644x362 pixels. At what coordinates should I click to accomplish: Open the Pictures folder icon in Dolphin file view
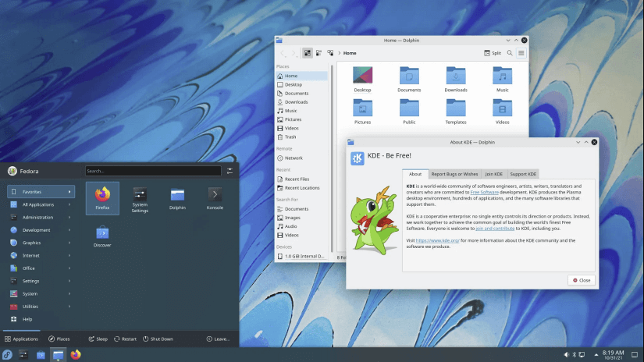tap(362, 112)
